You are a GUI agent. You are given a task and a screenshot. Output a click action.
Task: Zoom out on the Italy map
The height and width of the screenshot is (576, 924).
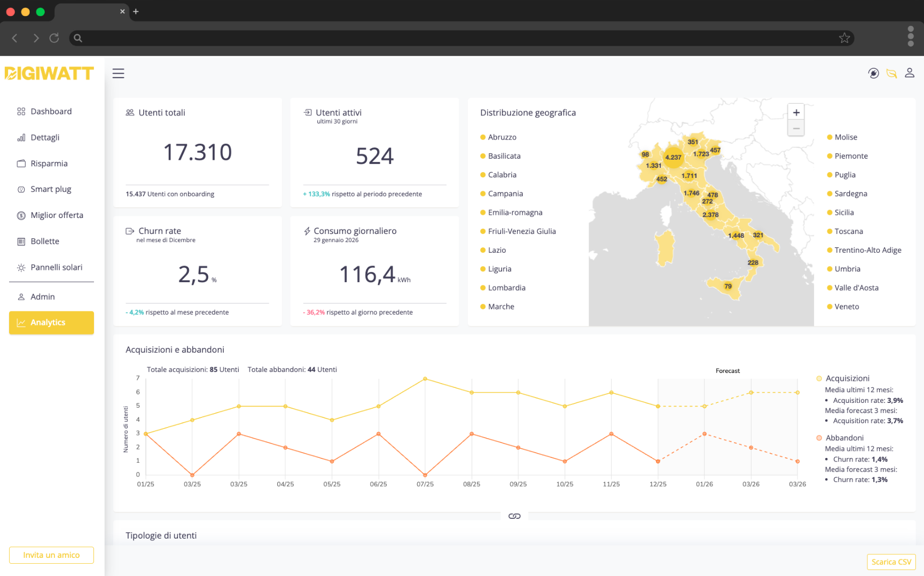796,128
